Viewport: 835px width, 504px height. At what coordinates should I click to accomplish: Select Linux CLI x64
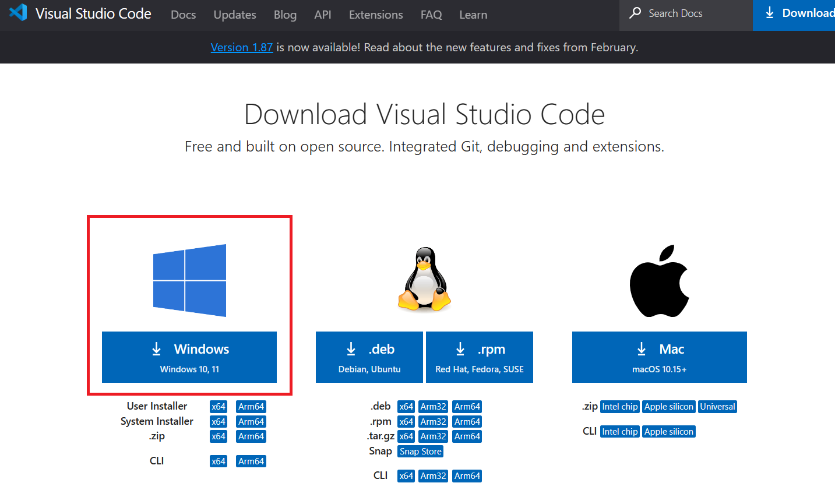pyautogui.click(x=406, y=476)
